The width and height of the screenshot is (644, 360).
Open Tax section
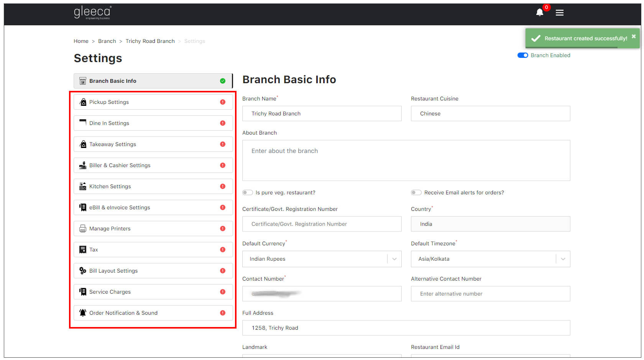coord(153,250)
